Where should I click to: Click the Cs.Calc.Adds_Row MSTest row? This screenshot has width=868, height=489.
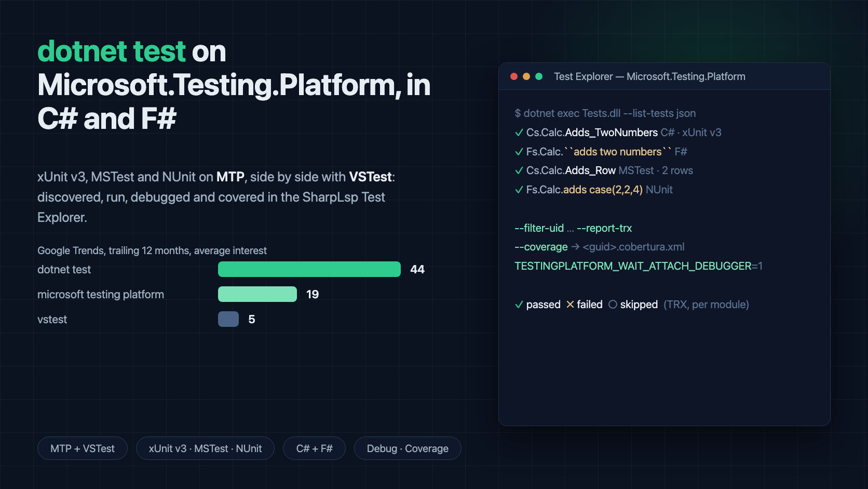coord(604,170)
